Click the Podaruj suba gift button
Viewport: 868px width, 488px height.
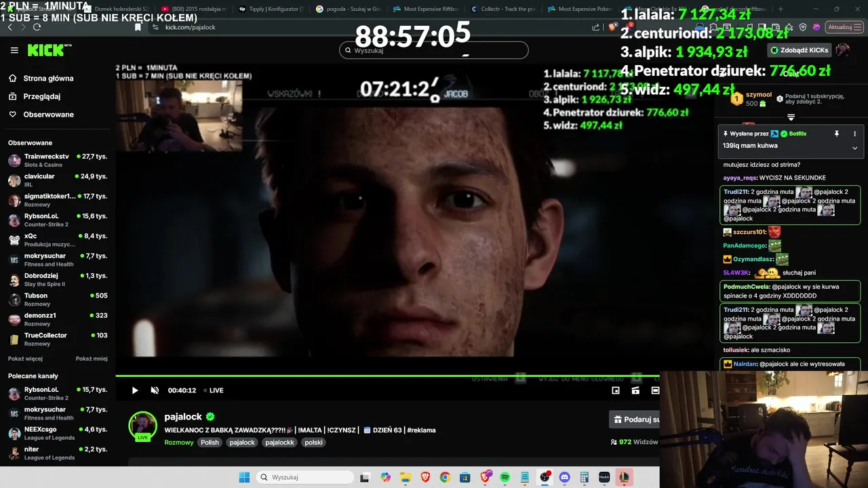(635, 420)
